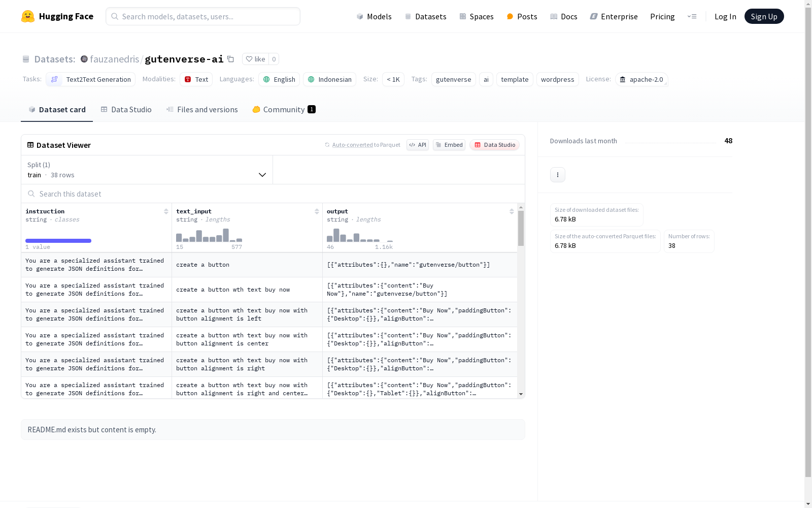The width and height of the screenshot is (812, 508).
Task: Open the API button in Dataset Viewer
Action: click(418, 145)
